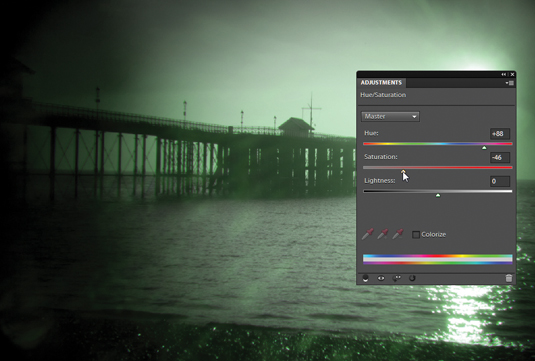Viewport: 535px width, 361px height.
Task: Reset adjustment to defaults icon
Action: [x=412, y=278]
